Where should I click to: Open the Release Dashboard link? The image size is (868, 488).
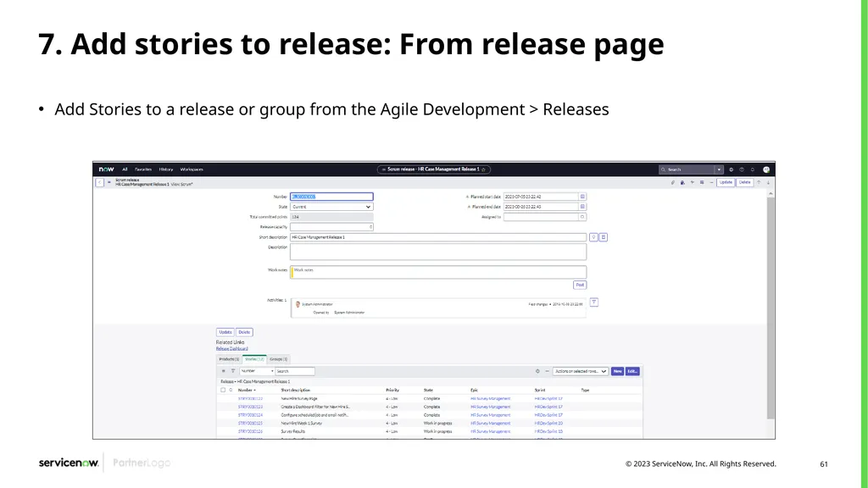(232, 348)
